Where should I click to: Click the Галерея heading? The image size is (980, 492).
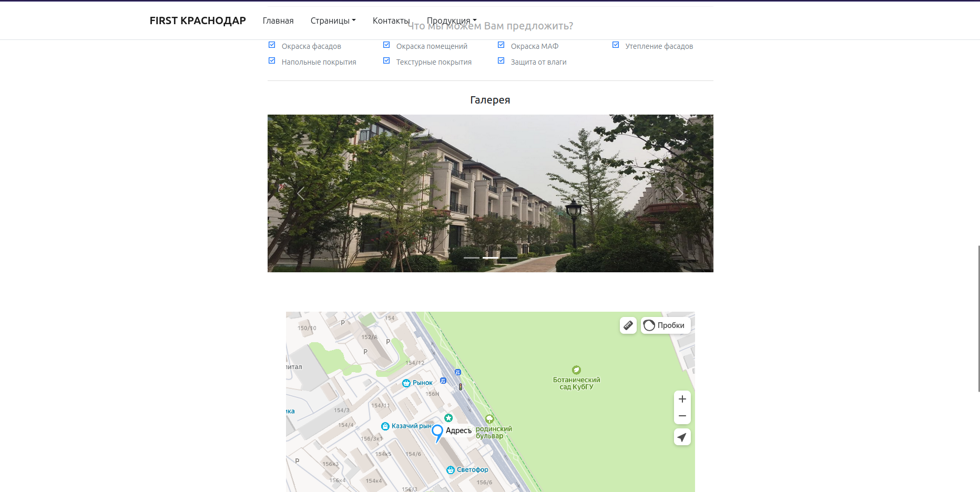[x=490, y=100]
